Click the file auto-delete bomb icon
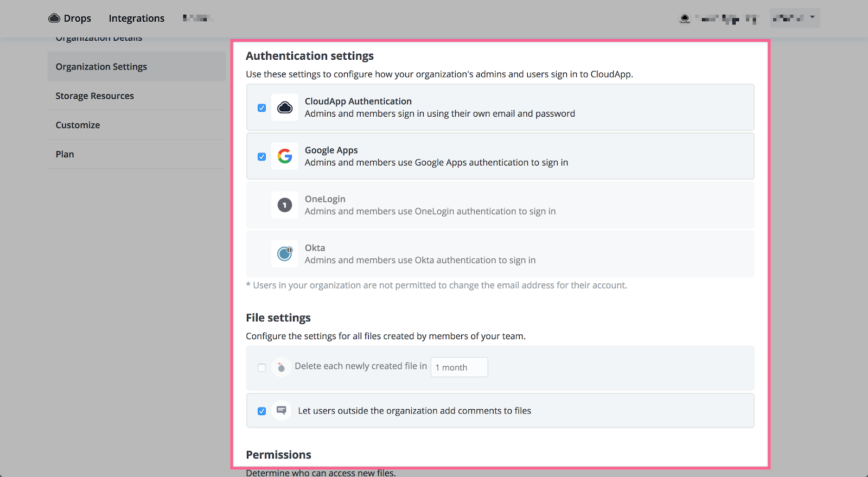Screen dimensions: 868x477 pyautogui.click(x=281, y=367)
